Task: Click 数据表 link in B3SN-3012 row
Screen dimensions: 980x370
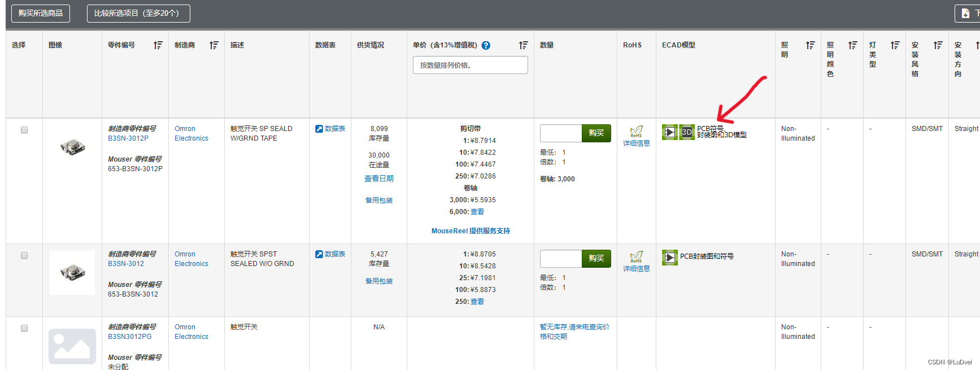Action: 335,254
